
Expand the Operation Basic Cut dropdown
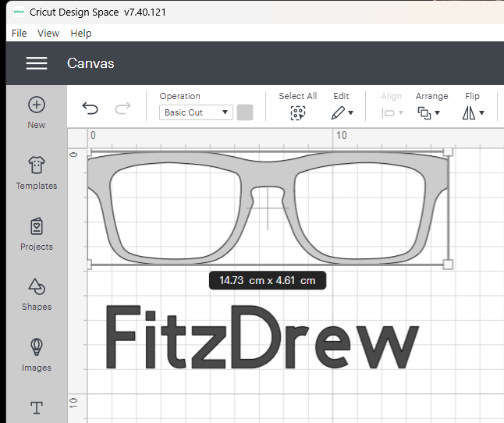click(x=196, y=112)
